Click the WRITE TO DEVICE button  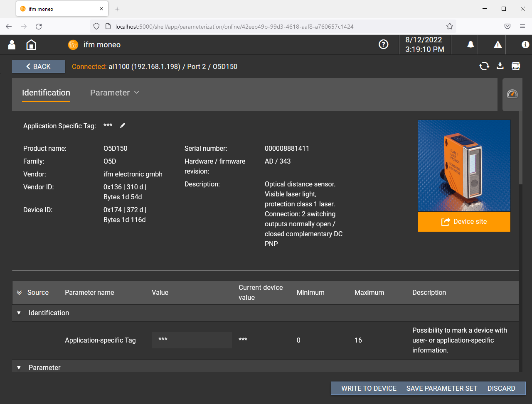point(369,388)
